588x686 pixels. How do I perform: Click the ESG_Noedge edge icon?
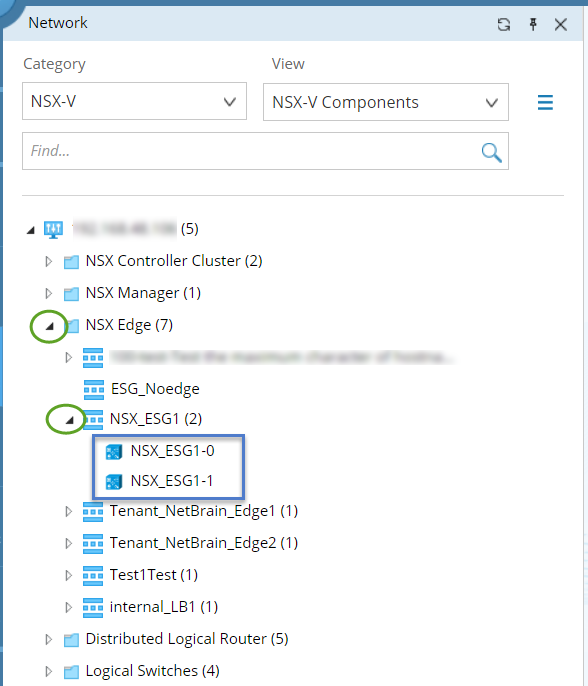[94, 389]
